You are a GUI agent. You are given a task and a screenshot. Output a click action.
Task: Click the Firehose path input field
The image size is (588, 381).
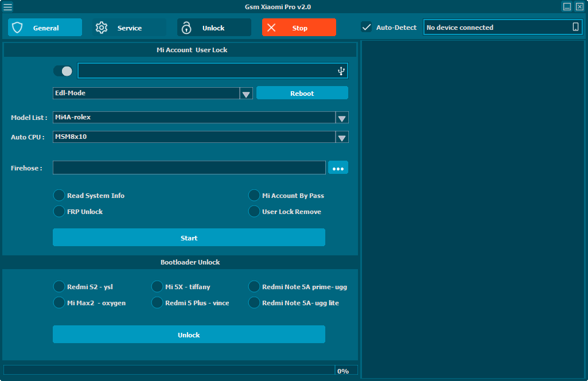tap(189, 168)
